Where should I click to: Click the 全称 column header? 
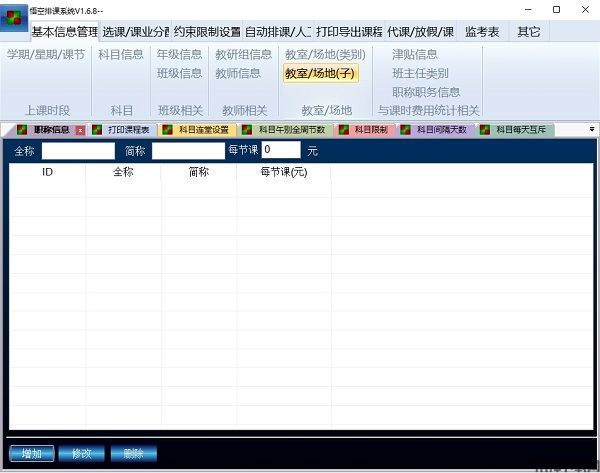pyautogui.click(x=123, y=172)
